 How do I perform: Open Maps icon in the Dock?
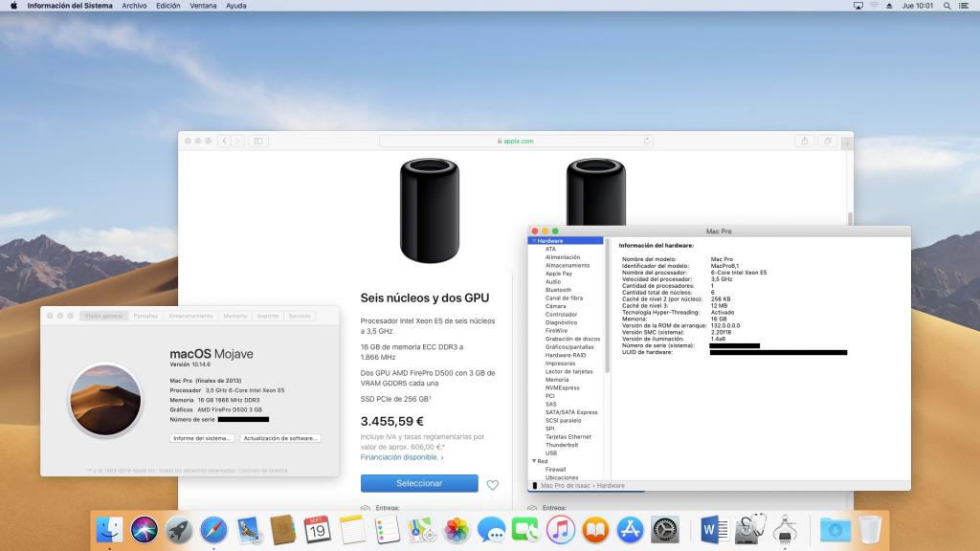pyautogui.click(x=421, y=530)
